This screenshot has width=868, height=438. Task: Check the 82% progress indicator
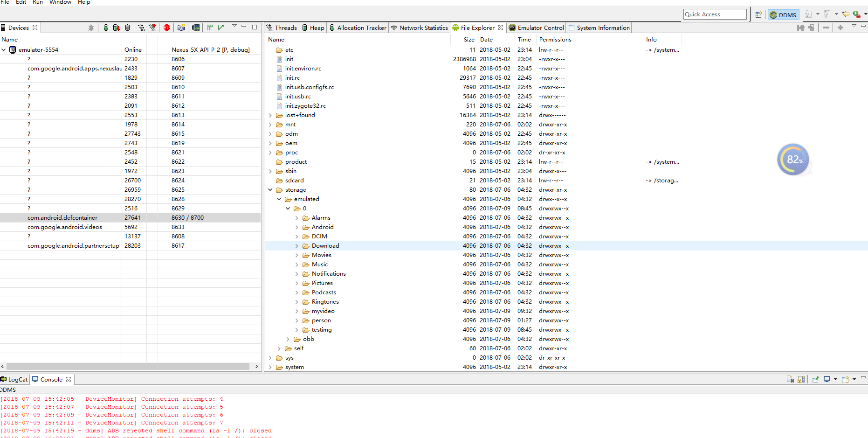click(x=792, y=160)
